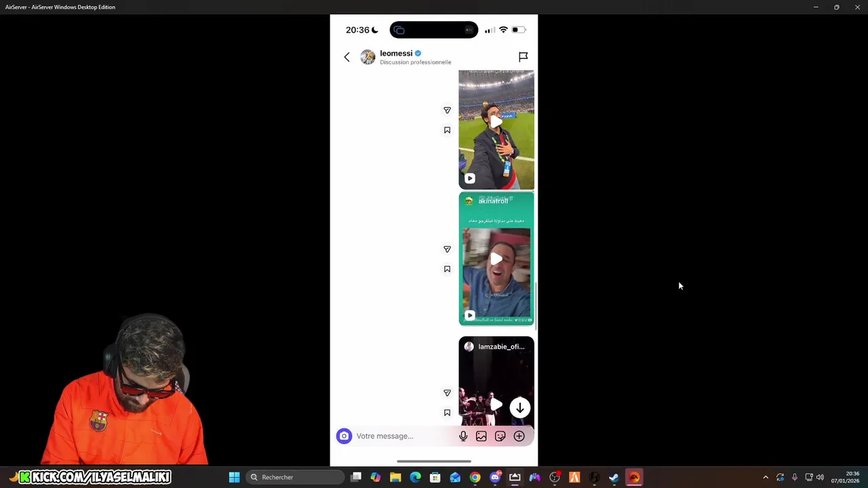Viewport: 868px width, 488px height.
Task: Share the stadium selfie reel via send icon
Action: 447,110
